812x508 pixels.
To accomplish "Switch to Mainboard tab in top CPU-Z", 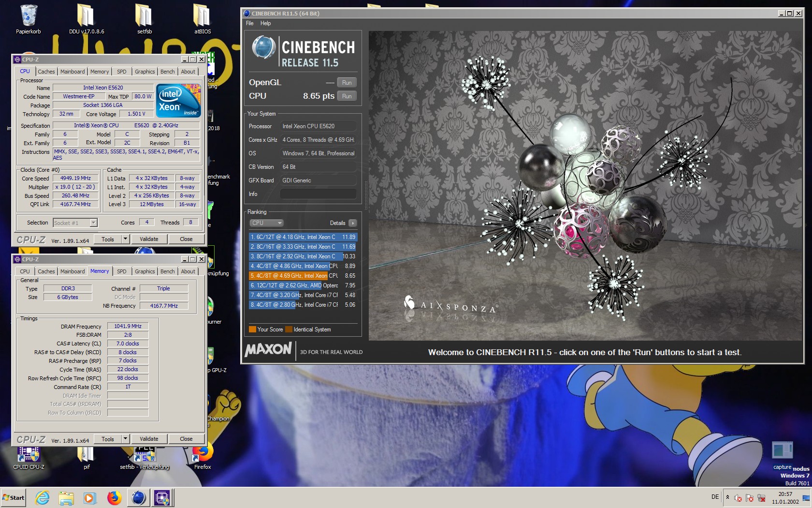I will point(72,72).
